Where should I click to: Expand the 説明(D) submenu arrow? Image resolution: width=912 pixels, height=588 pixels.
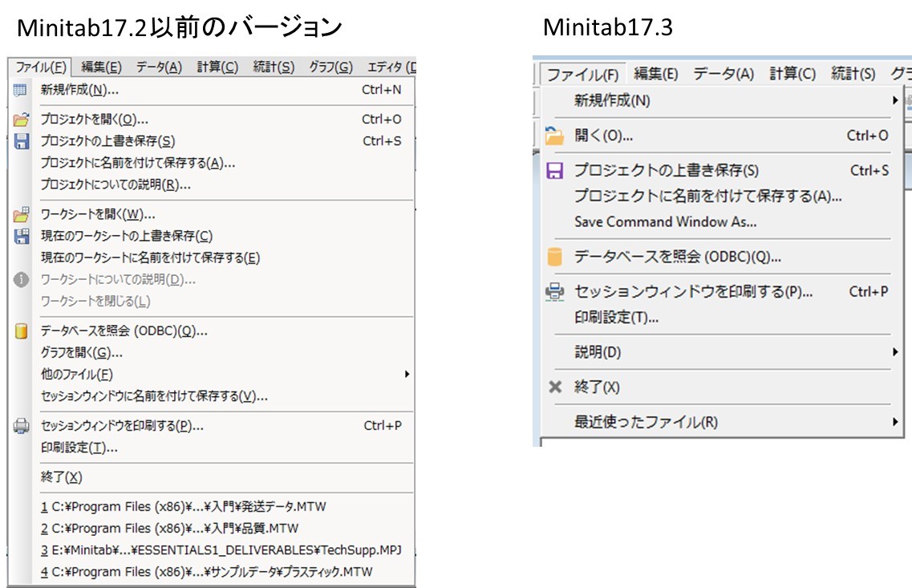pyautogui.click(x=895, y=352)
